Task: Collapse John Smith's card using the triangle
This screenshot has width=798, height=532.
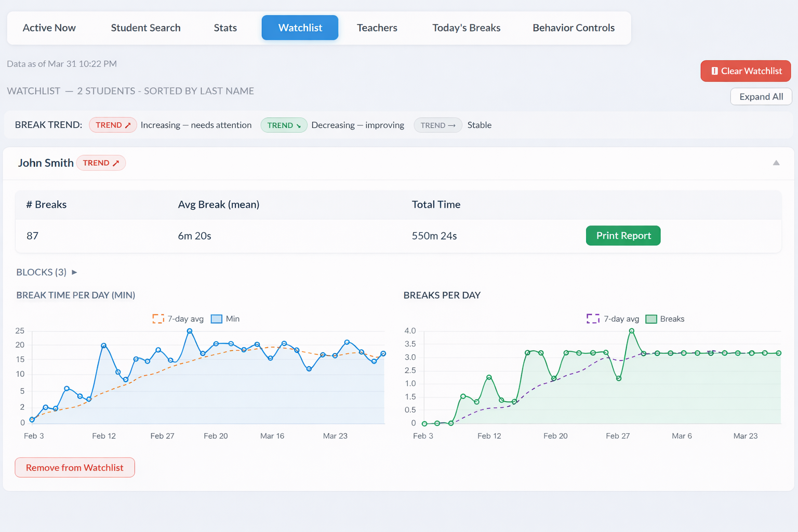Action: [x=776, y=163]
